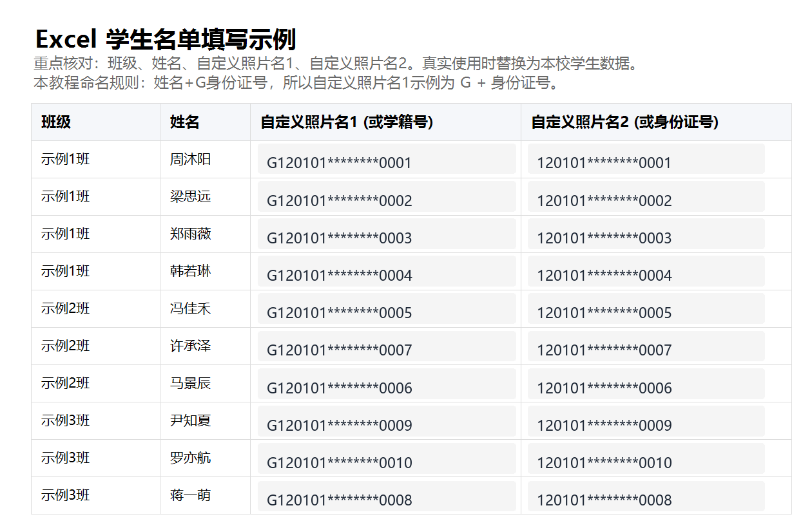
Task: Click 身份证号 value for 罗亦航
Action: [x=646, y=458]
